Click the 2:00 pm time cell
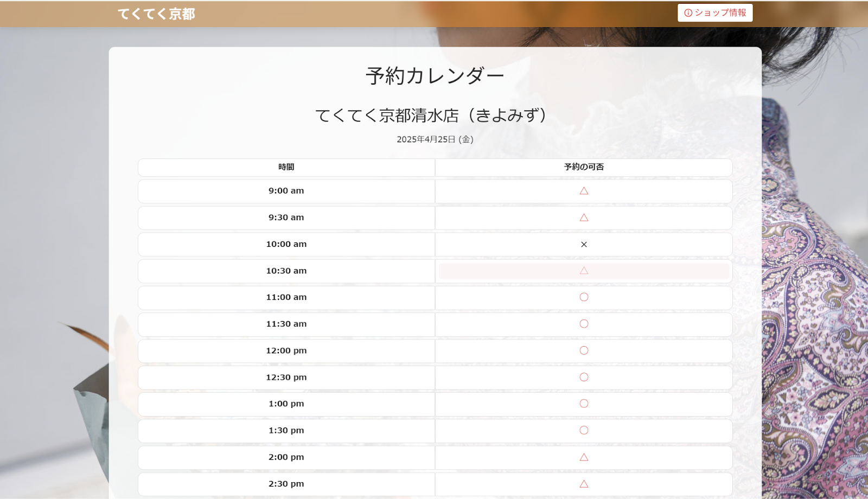 [286, 457]
